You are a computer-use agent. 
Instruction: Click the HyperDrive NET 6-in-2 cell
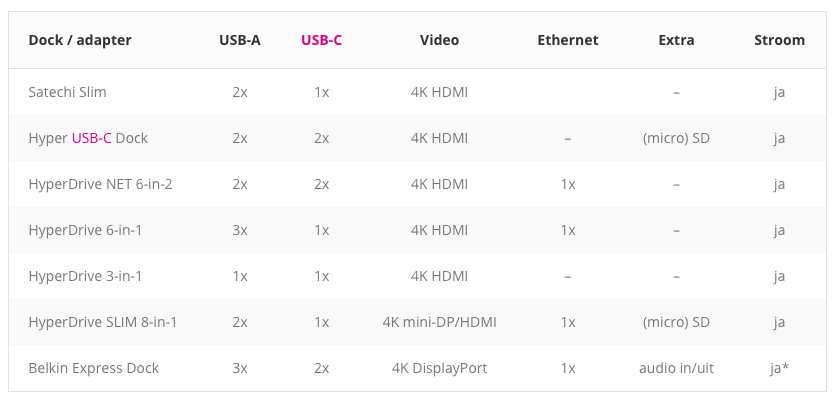[100, 184]
